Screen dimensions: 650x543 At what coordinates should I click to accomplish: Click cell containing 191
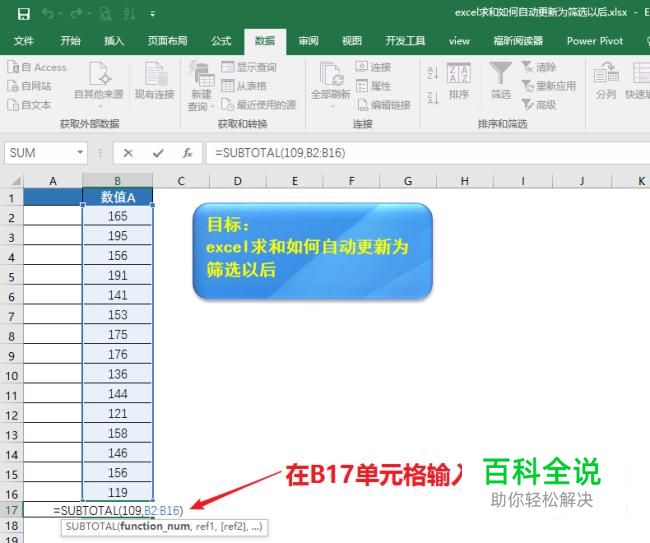click(x=118, y=275)
